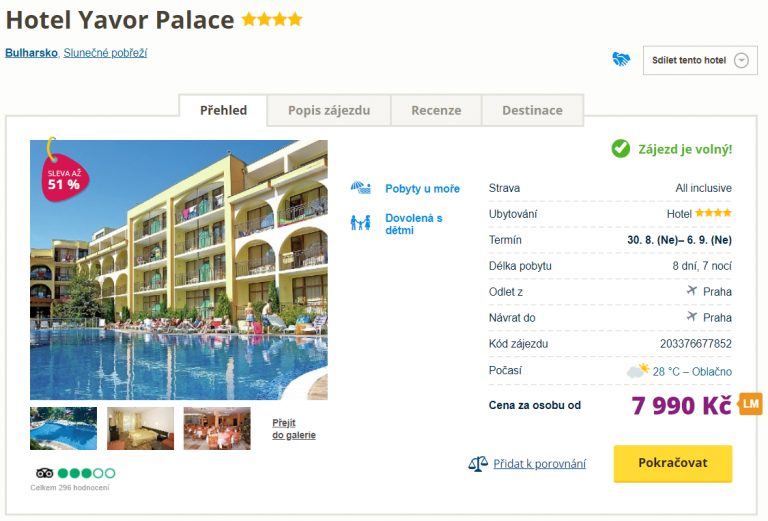Click the beach umbrella Pobyty u moře icon
Image resolution: width=768 pixels, height=521 pixels.
pyautogui.click(x=361, y=188)
